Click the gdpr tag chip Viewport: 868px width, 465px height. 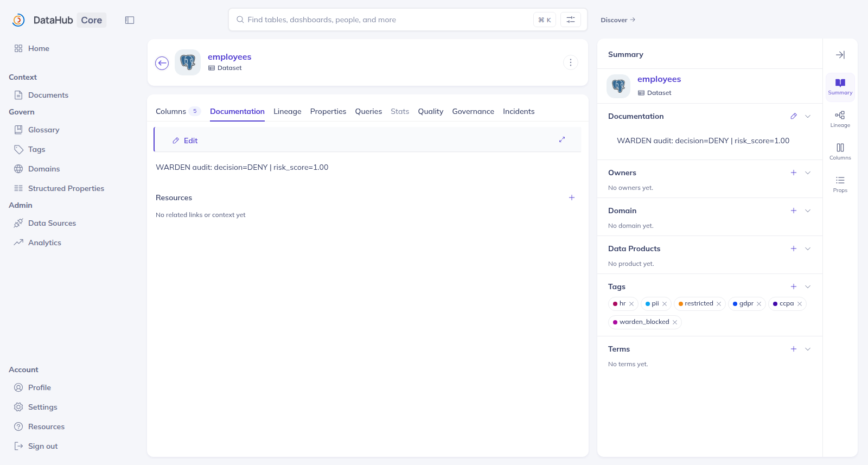[746, 304]
